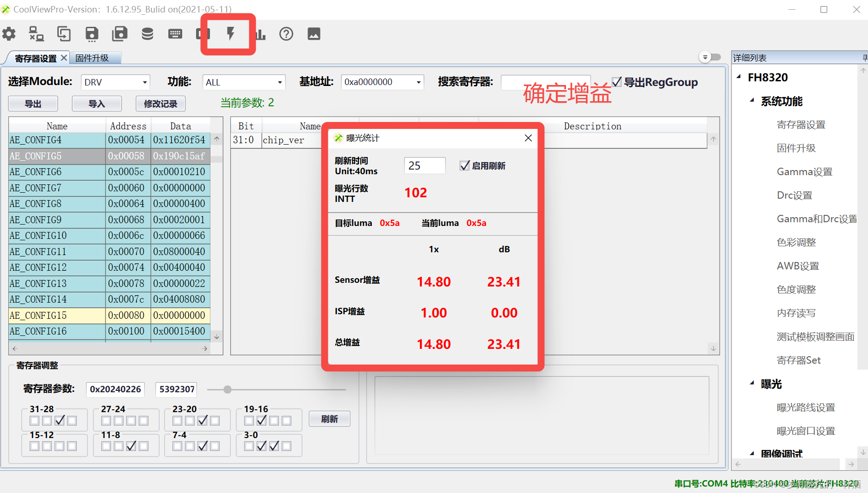This screenshot has height=493, width=868.
Task: Select the chip_ver bit field row
Action: 469,140
